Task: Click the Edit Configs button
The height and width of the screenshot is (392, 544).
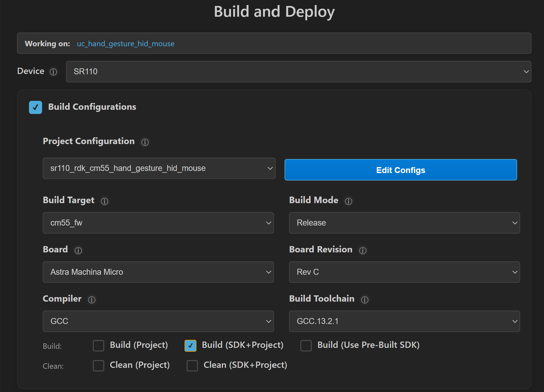Action: click(401, 170)
